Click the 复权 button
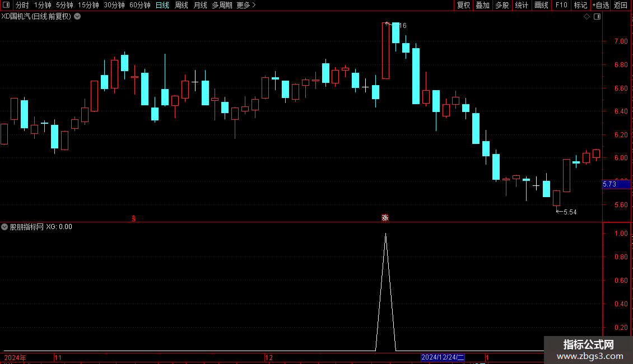This screenshot has width=633, height=364. pyautogui.click(x=463, y=5)
